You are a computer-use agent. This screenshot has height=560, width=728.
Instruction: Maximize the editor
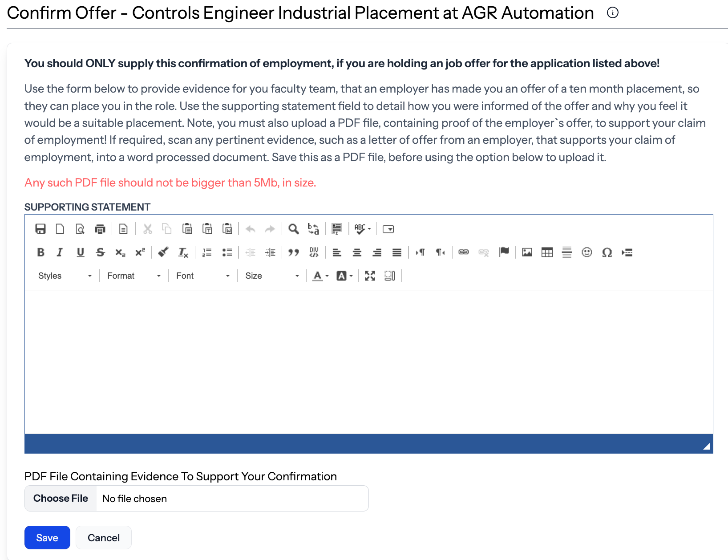click(370, 276)
